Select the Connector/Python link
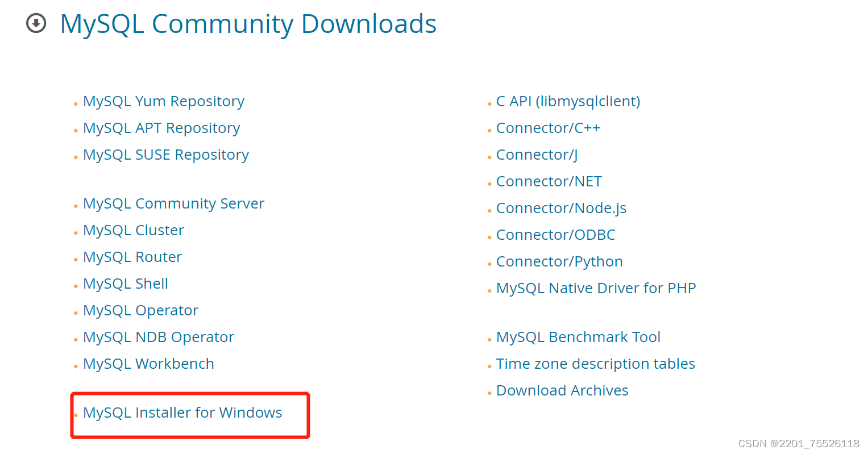Image resolution: width=868 pixels, height=454 pixels. click(x=559, y=261)
